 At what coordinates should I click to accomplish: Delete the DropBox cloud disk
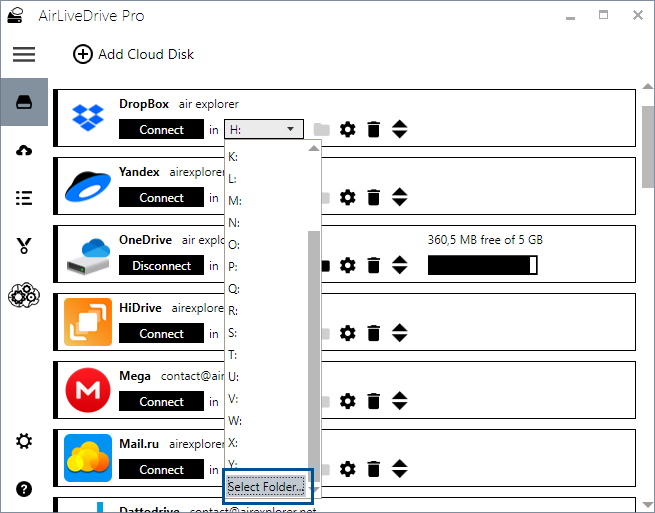373,129
